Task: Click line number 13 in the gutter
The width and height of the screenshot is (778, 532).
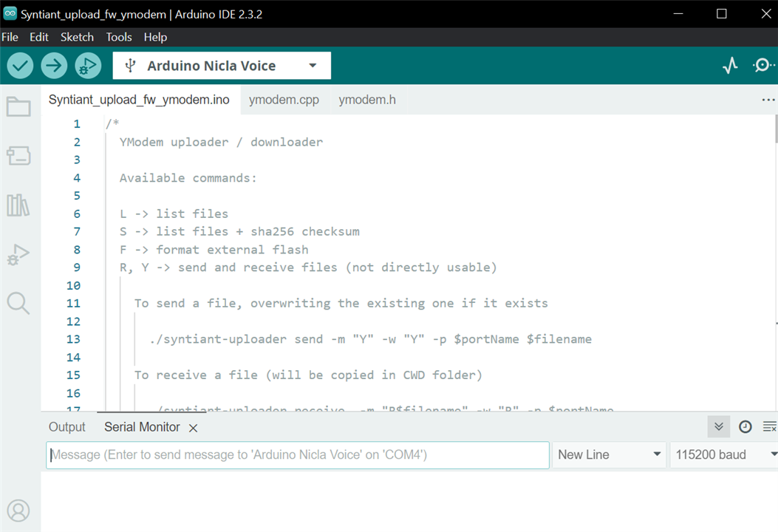Action: click(x=73, y=339)
